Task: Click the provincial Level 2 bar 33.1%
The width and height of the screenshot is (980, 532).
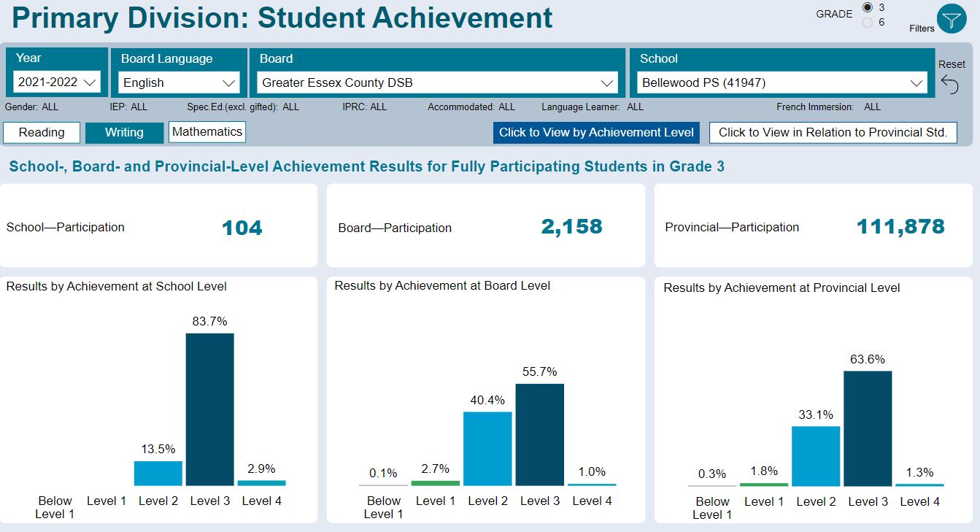Action: click(816, 456)
